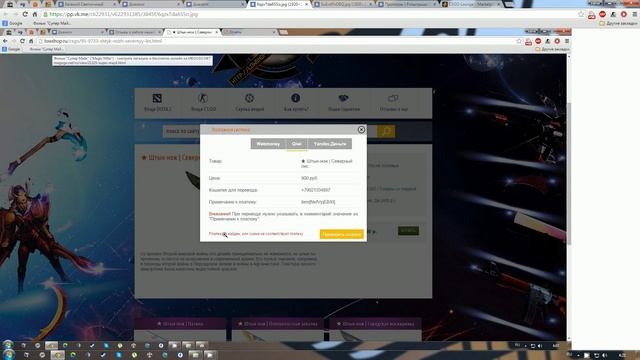This screenshot has width=640, height=360.
Task: Click green buy button behind dialog
Action: pos(408,231)
